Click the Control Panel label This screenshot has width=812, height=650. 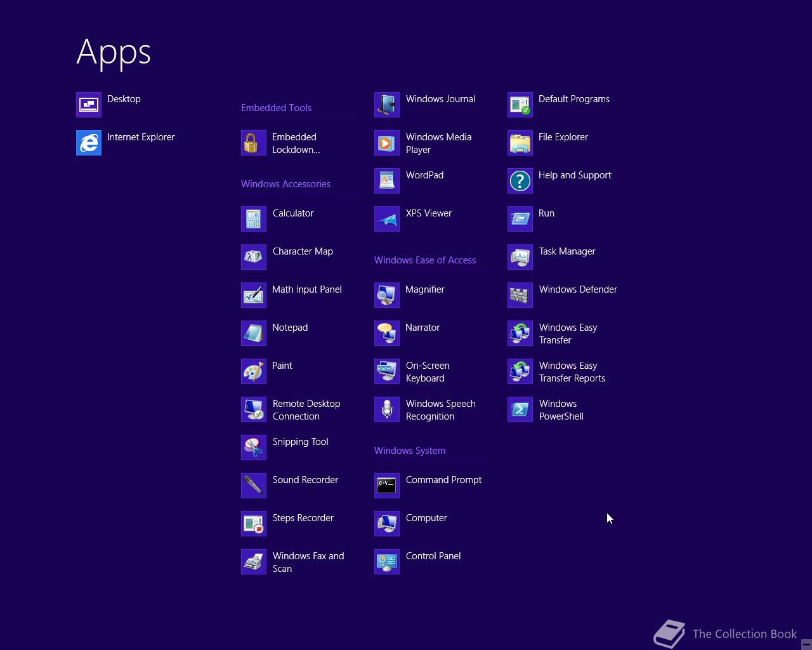tap(433, 556)
